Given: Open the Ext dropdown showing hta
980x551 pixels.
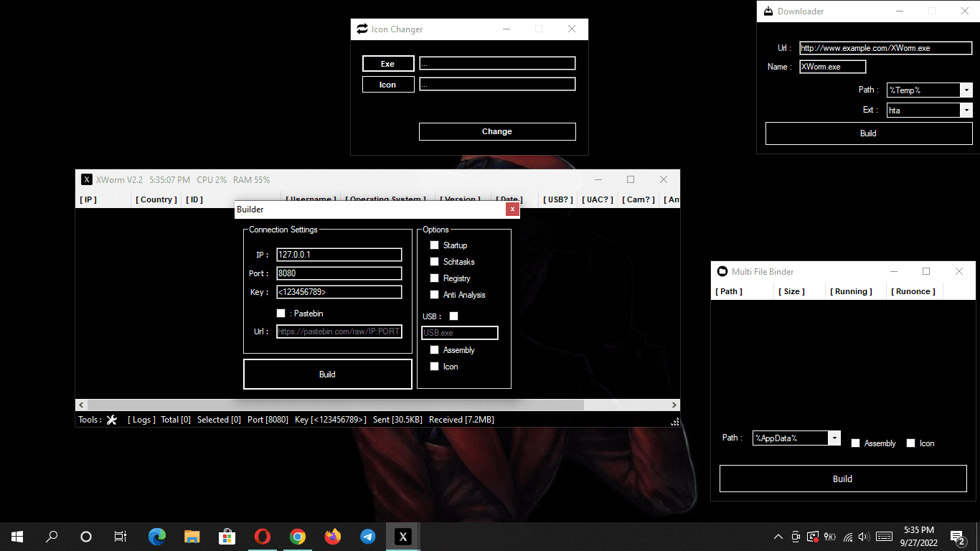Looking at the screenshot, I should click(x=967, y=110).
